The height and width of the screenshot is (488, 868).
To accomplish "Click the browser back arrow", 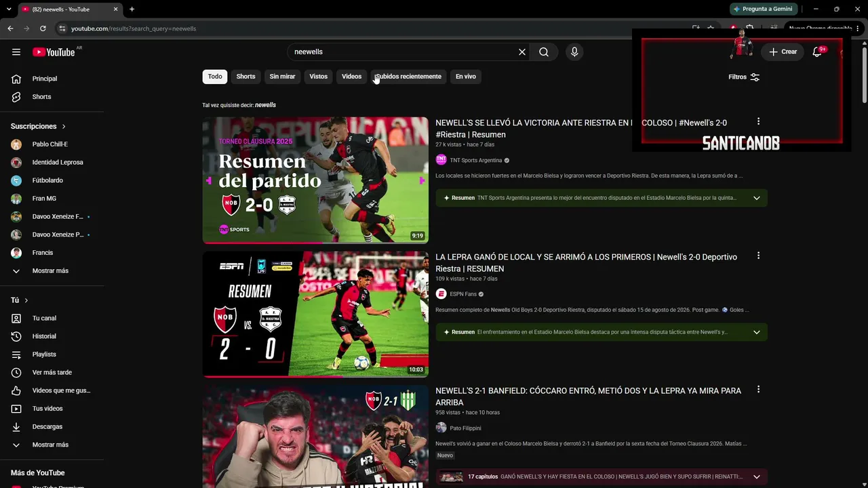I will [10, 28].
